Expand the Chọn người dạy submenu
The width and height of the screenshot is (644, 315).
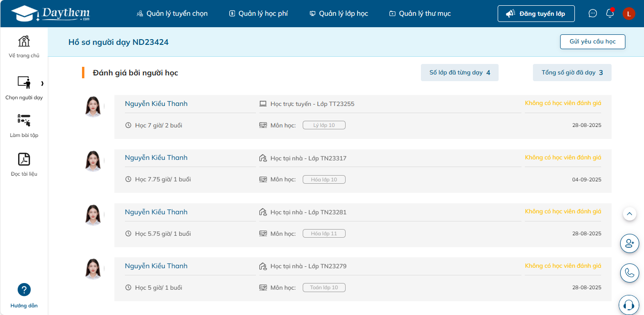click(42, 84)
